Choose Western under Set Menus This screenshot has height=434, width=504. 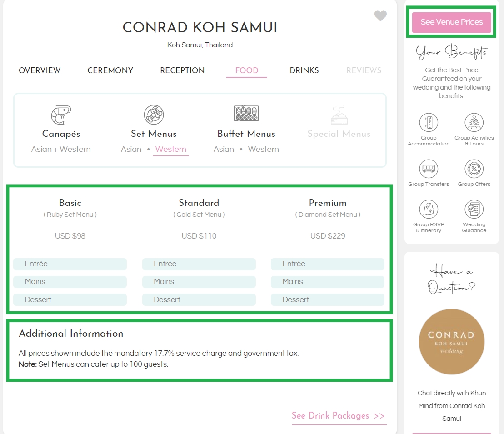[x=171, y=149]
